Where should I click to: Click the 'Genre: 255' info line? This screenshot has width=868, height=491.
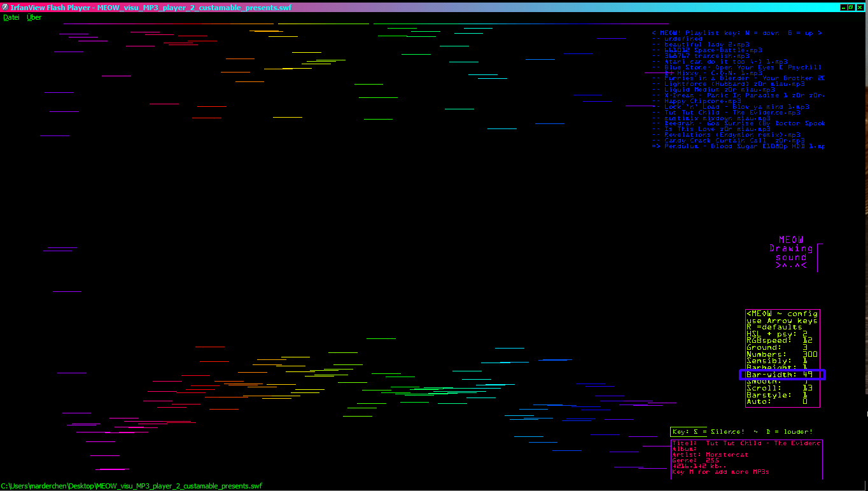coord(696,460)
